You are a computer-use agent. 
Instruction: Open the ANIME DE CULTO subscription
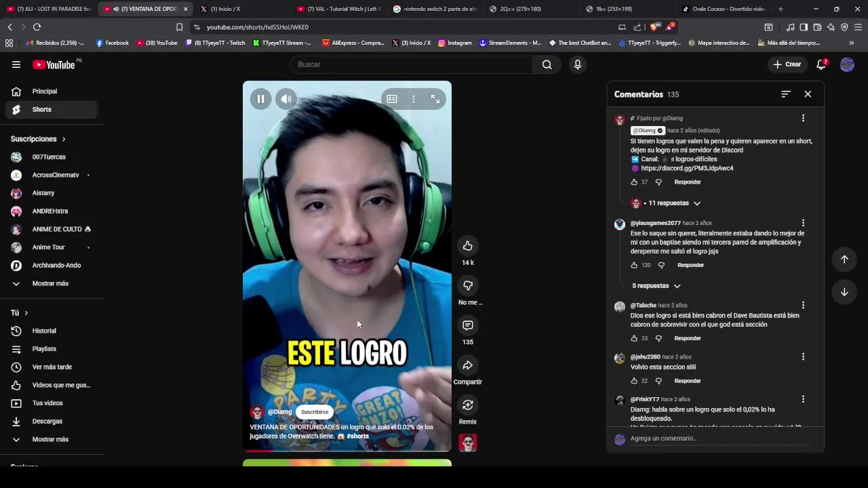(x=52, y=229)
